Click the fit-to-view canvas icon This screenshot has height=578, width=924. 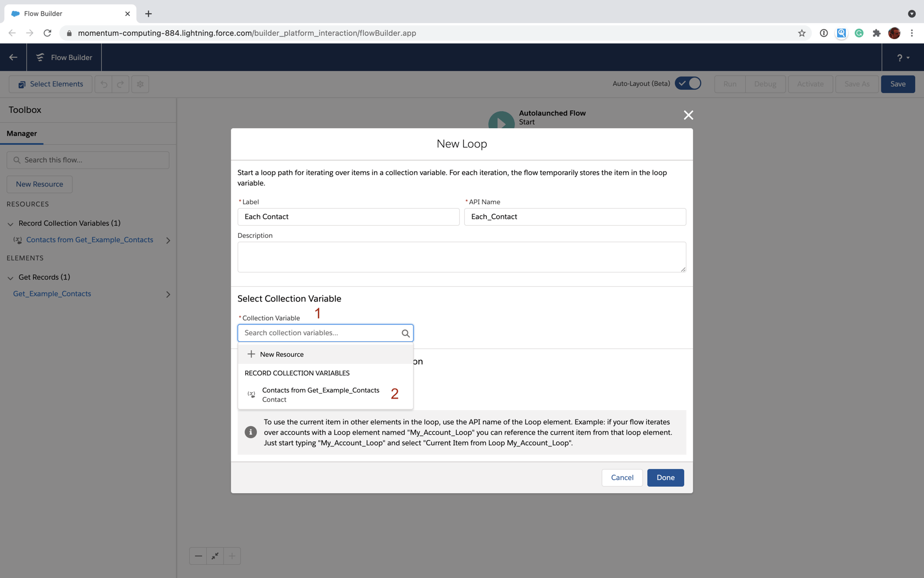pos(215,556)
